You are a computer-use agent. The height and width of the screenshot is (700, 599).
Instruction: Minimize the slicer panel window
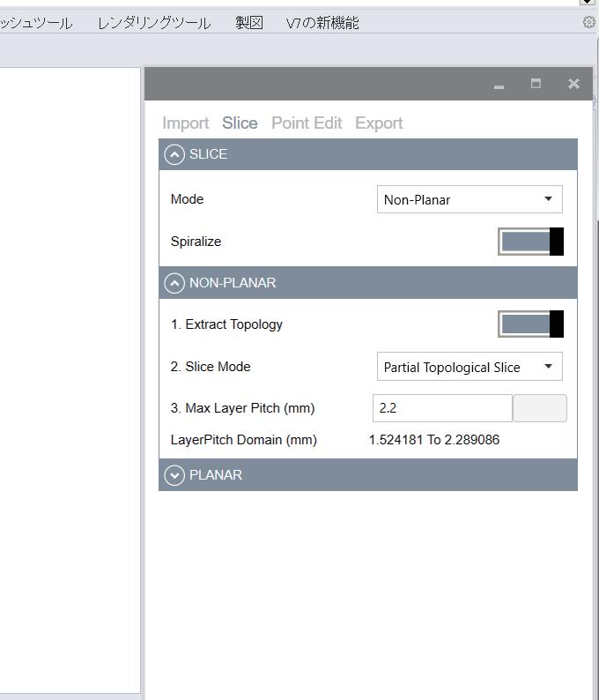tap(499, 87)
